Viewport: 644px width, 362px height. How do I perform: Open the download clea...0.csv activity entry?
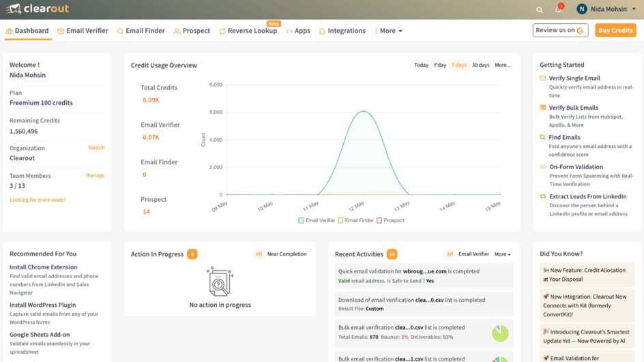click(x=424, y=304)
